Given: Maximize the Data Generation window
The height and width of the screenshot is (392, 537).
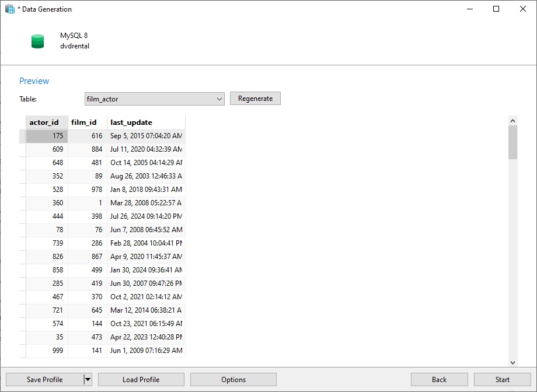Looking at the screenshot, I should [496, 9].
